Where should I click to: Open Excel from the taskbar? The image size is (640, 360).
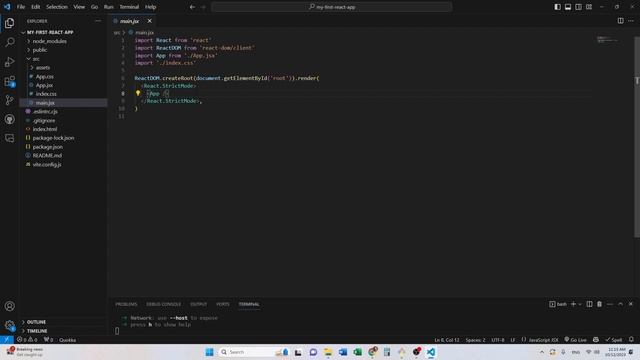(x=358, y=352)
